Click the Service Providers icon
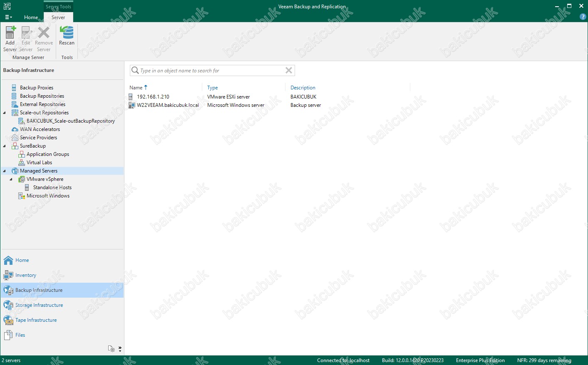The image size is (588, 365). click(15, 138)
